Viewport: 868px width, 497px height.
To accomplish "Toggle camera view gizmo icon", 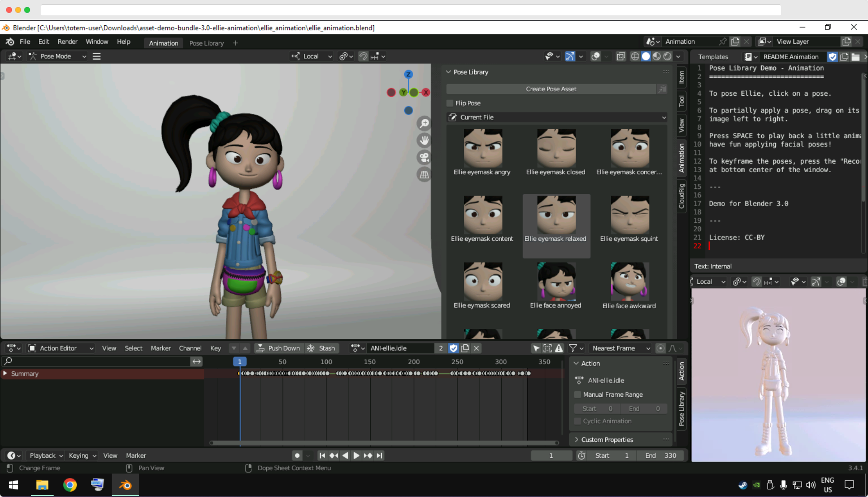I will 424,158.
